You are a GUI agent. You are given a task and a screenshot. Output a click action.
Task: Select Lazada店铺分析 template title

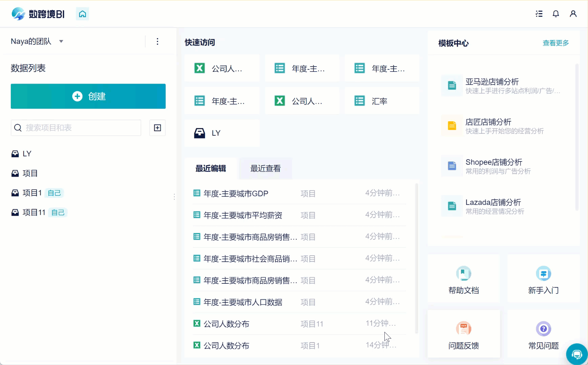[493, 202]
